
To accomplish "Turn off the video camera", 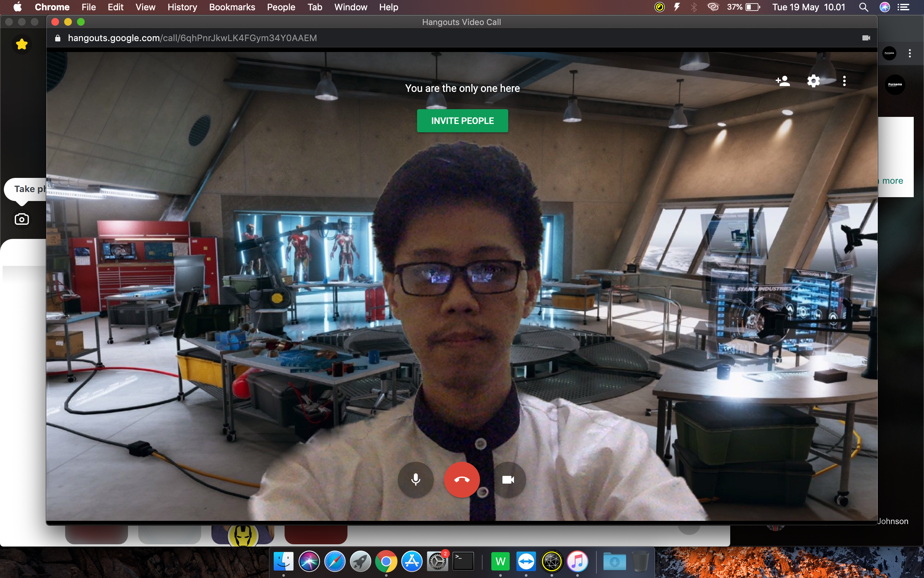I will point(508,479).
